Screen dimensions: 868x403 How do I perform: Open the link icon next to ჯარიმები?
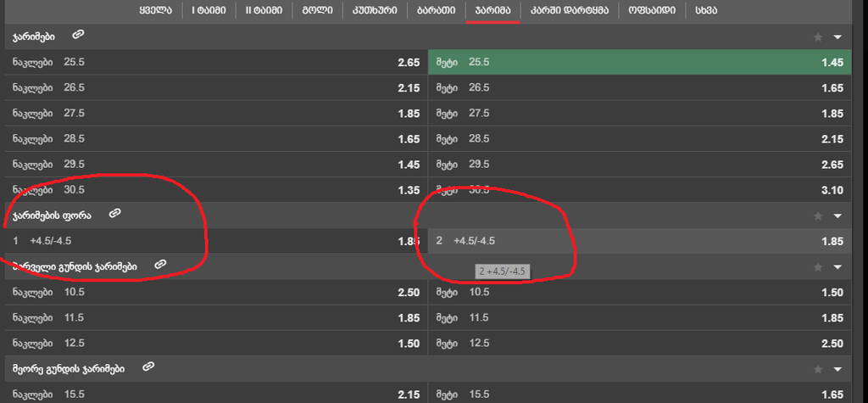click(x=78, y=35)
